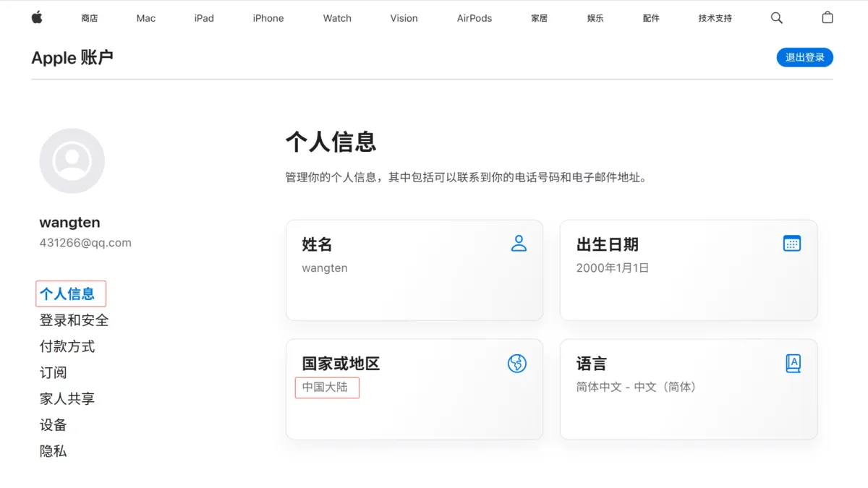Click the 个人信息 main heading
Image resolution: width=868 pixels, height=488 pixels.
(331, 141)
